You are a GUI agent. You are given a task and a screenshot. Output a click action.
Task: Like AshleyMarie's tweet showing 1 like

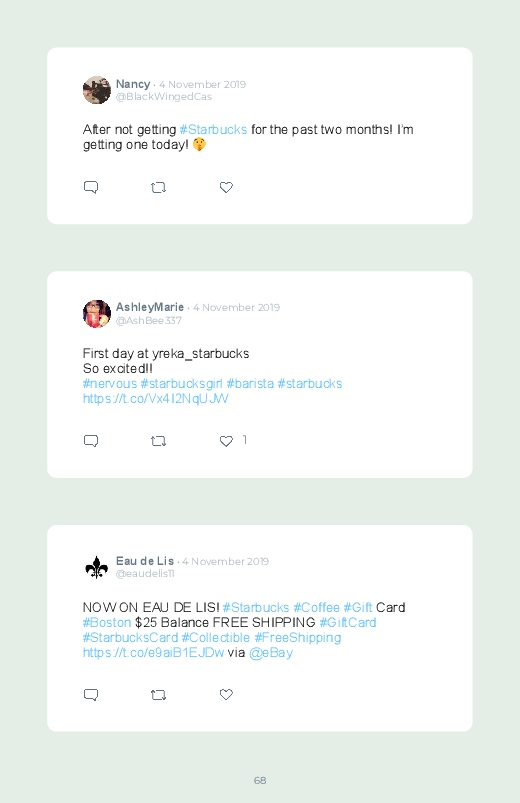(x=226, y=441)
